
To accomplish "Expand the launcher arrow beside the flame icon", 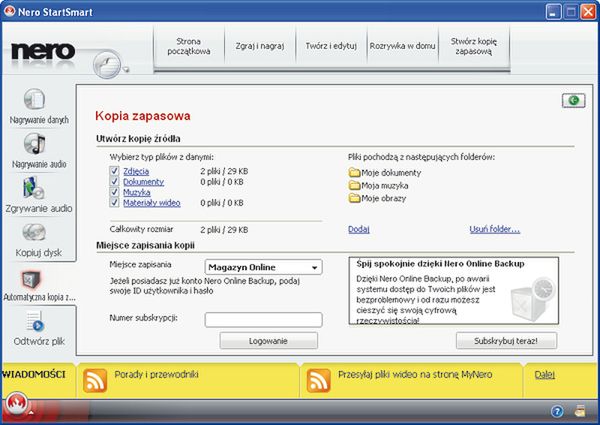I will pyautogui.click(x=31, y=413).
